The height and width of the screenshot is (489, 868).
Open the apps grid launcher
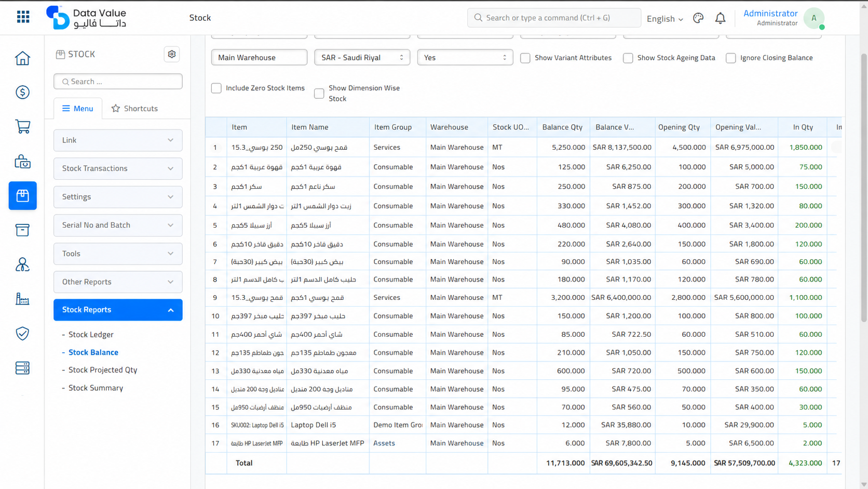click(x=23, y=17)
